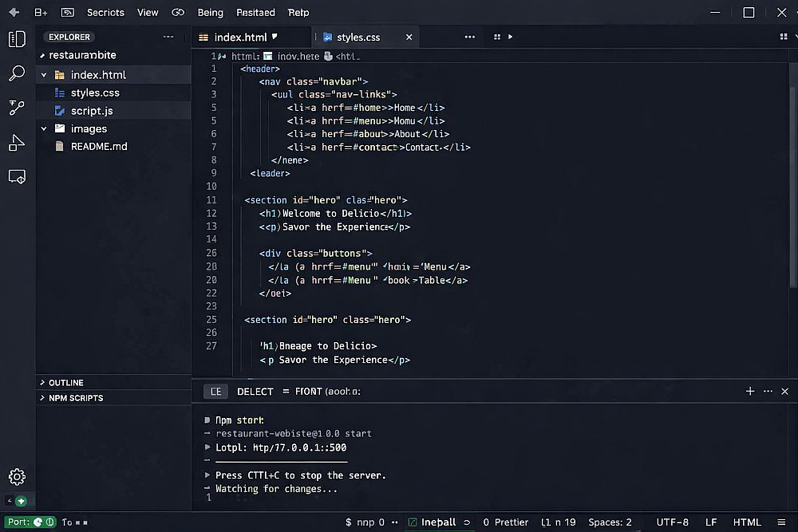This screenshot has height=532, width=798.
Task: Open the Pasitaed menu
Action: point(255,12)
